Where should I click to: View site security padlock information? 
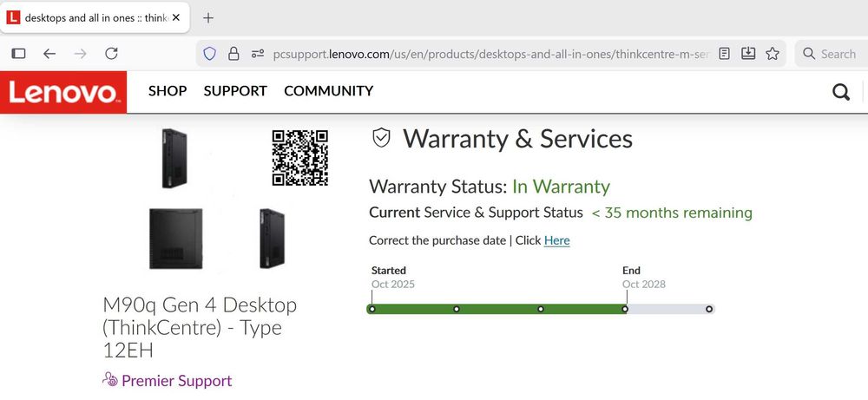pos(233,53)
